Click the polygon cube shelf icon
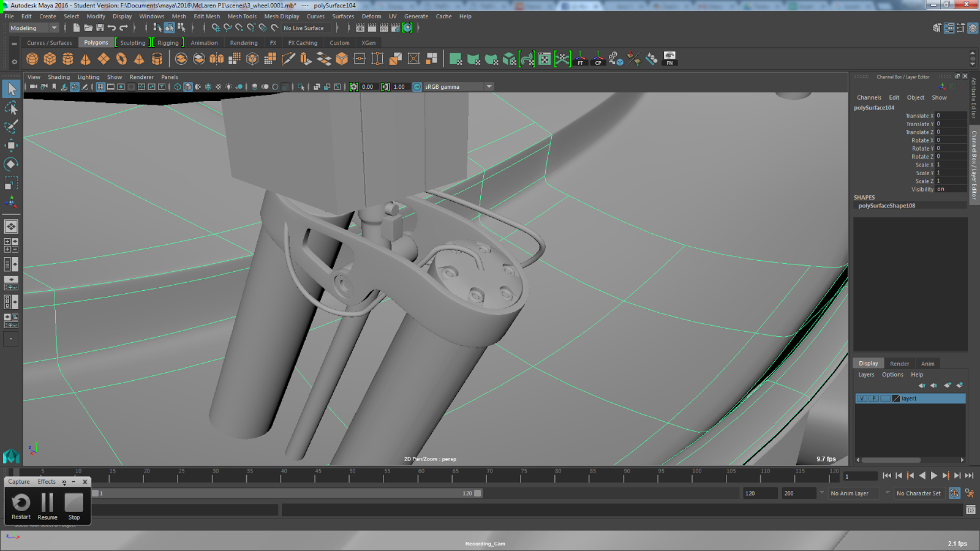The height and width of the screenshot is (551, 980). pyautogui.click(x=50, y=59)
